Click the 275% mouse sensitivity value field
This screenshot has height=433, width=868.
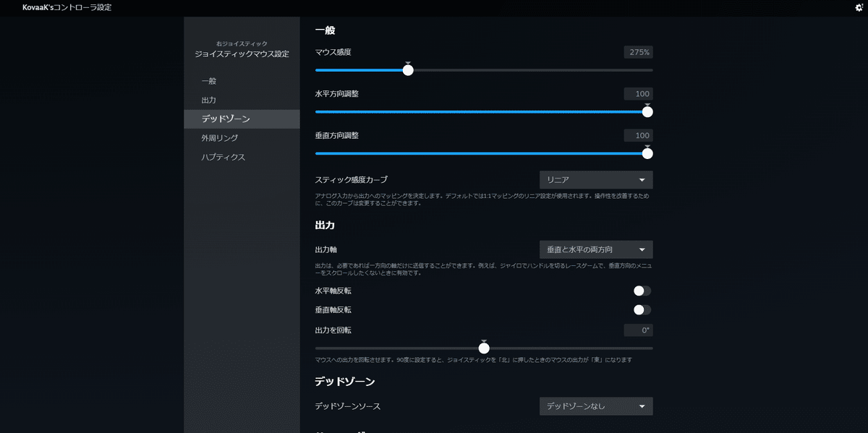click(637, 51)
